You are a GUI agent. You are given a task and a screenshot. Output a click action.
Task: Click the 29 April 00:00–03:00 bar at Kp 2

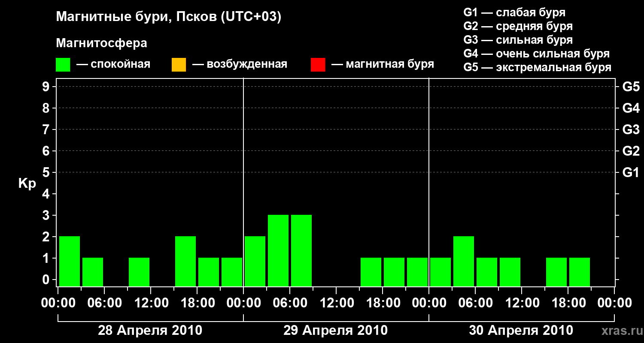255,261
